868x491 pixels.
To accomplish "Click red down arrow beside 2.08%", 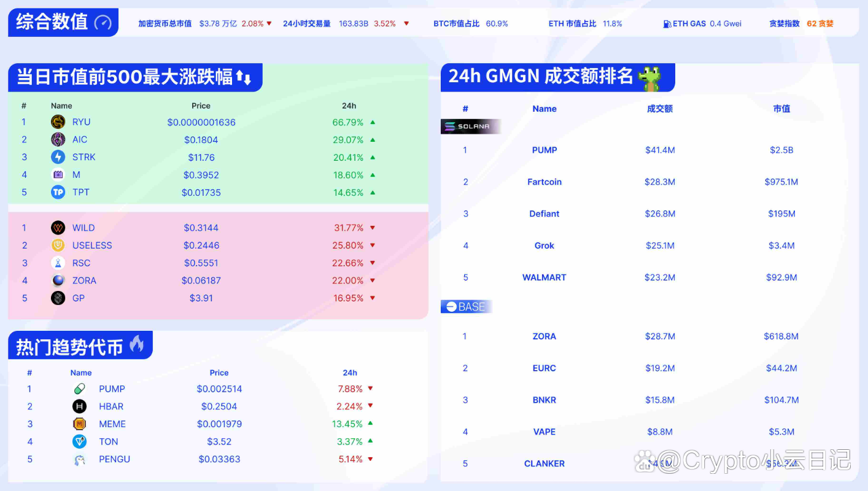I will [269, 24].
